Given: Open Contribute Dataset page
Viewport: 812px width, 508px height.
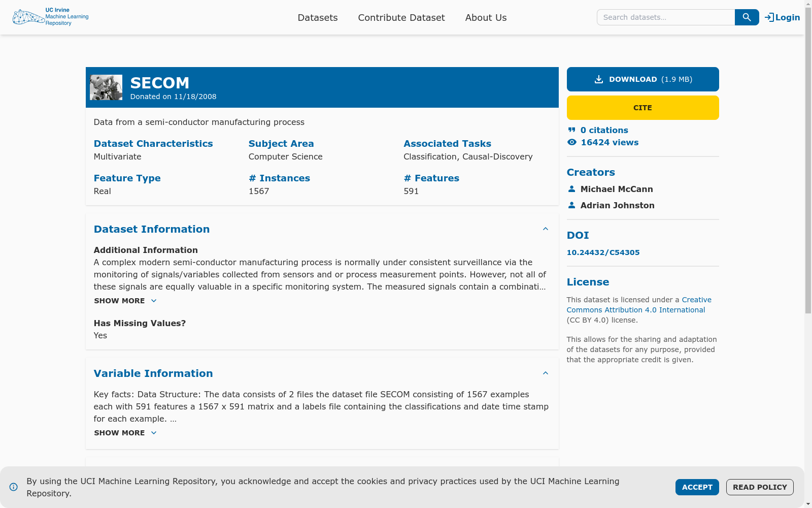Looking at the screenshot, I should pos(401,17).
